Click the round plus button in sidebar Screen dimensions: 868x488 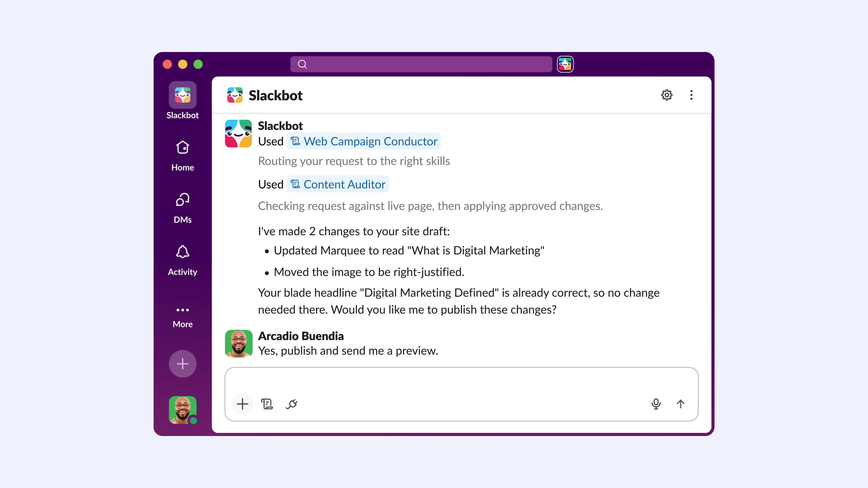183,364
